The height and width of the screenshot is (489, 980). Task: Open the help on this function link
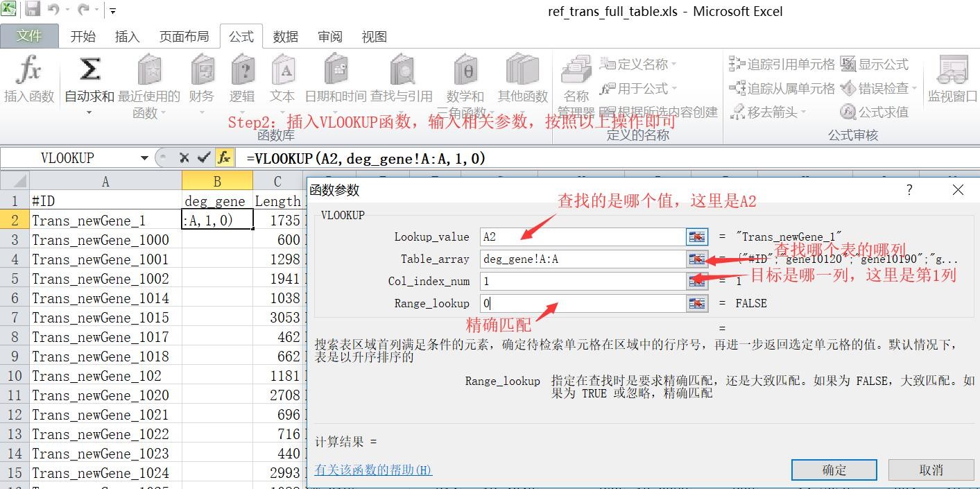373,470
